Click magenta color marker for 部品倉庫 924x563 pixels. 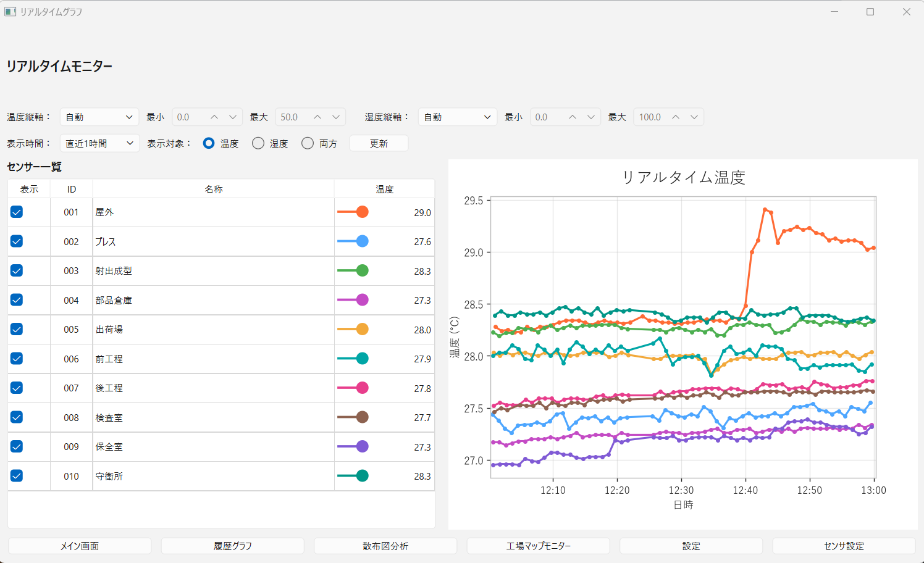[363, 300]
